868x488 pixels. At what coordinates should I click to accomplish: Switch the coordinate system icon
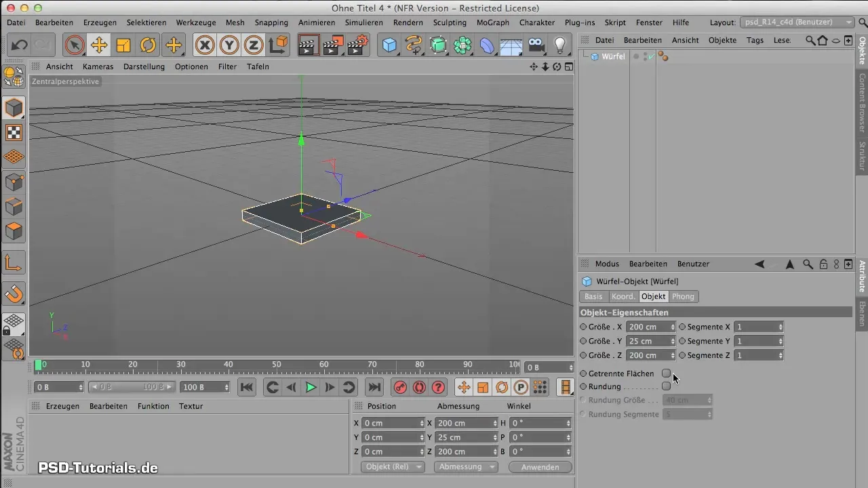coord(278,45)
